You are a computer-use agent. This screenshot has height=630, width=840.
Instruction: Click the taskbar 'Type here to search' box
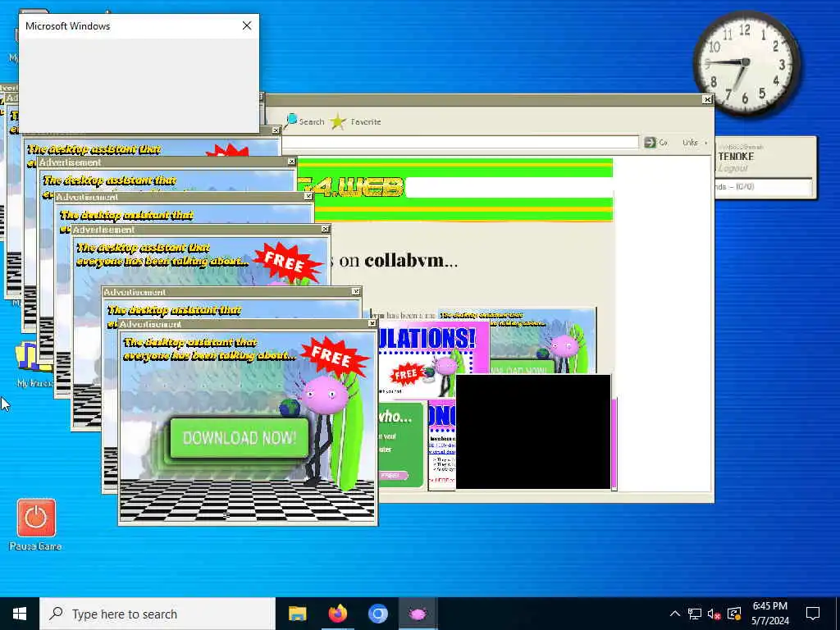coord(157,614)
